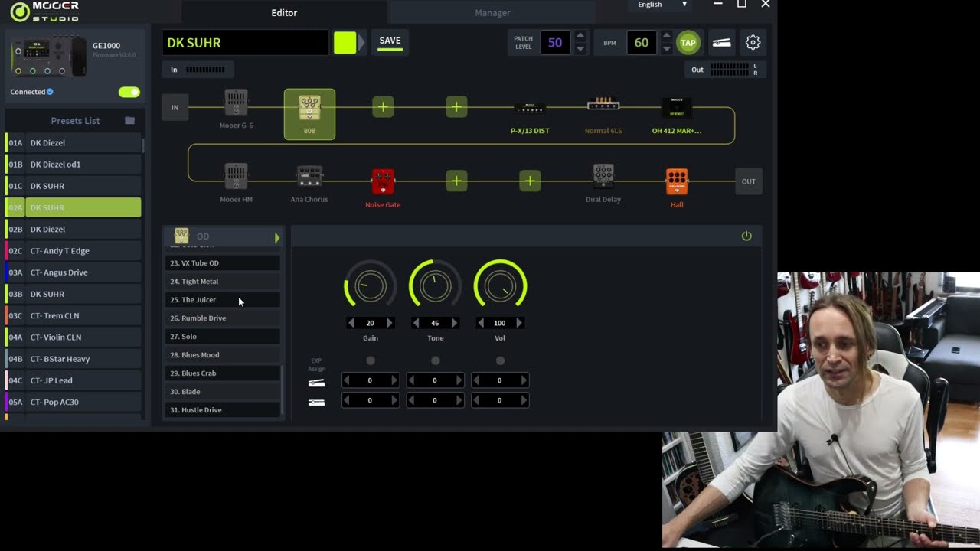Click the SAVE button
The image size is (980, 551).
coord(390,42)
